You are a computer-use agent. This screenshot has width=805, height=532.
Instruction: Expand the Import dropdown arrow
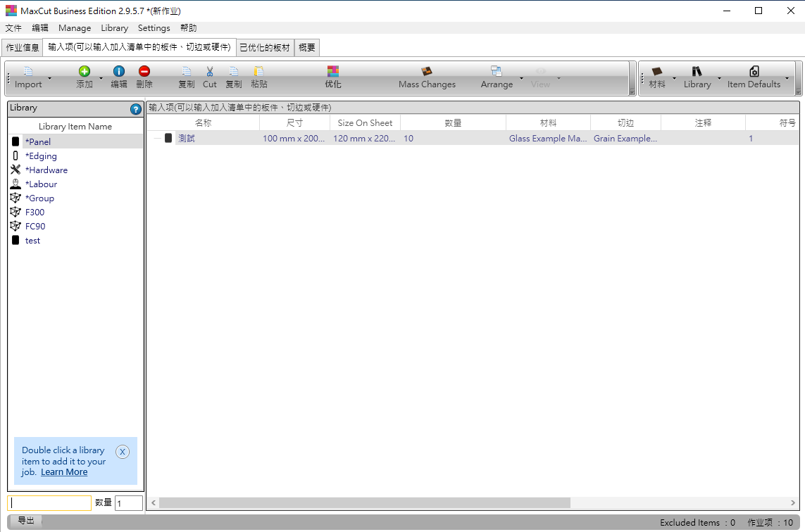coord(49,78)
